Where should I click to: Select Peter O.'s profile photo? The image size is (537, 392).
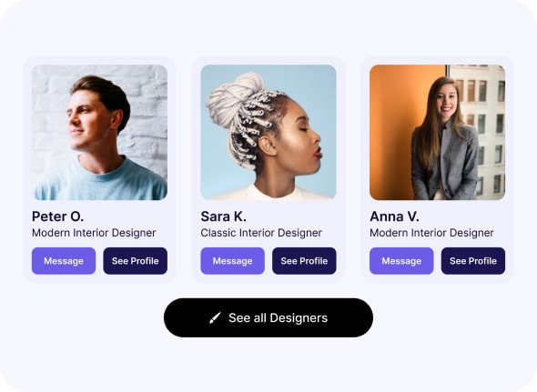point(99,132)
